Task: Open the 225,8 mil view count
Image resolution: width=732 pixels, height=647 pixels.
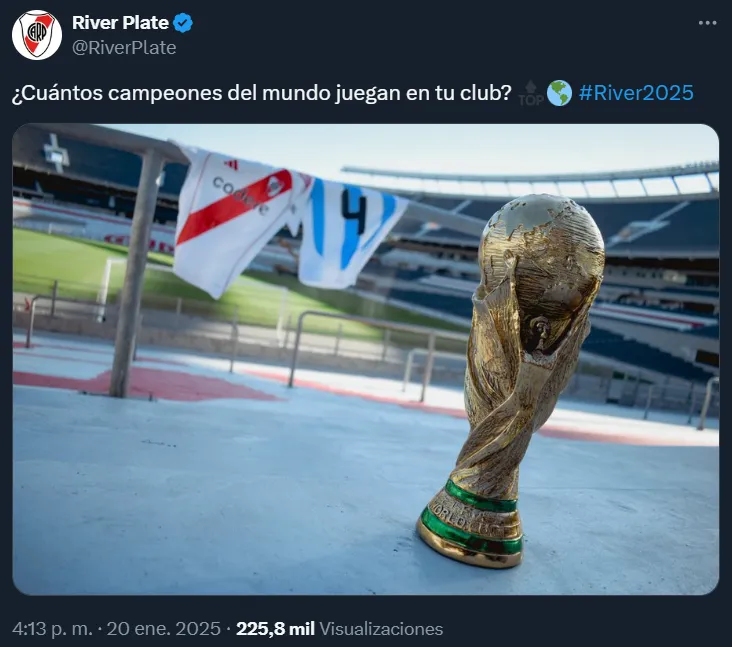Action: pos(275,629)
